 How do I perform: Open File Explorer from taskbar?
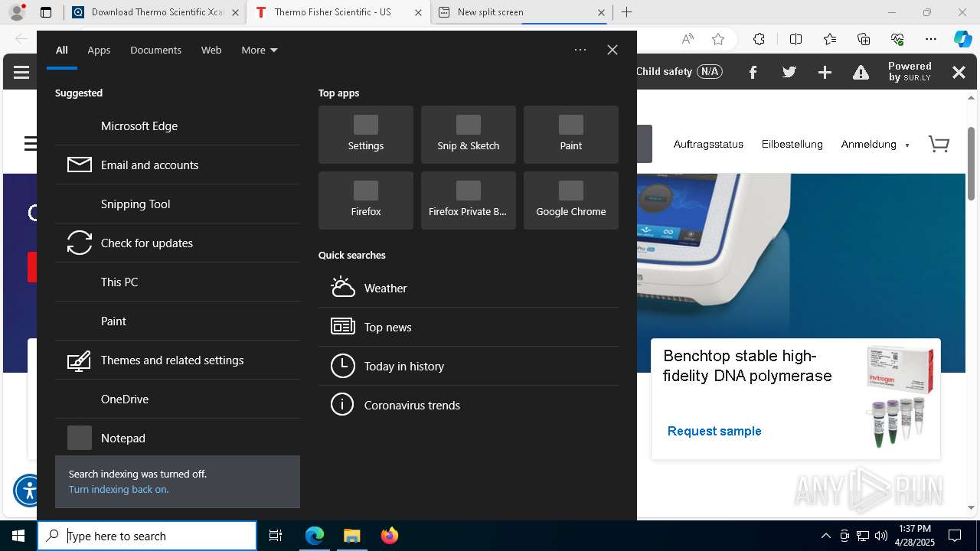351,536
